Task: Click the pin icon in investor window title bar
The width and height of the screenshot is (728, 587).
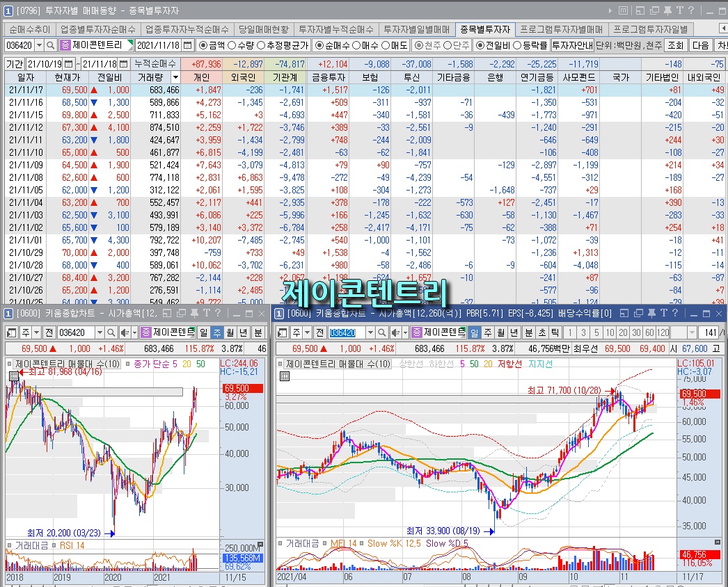Action: click(x=667, y=10)
